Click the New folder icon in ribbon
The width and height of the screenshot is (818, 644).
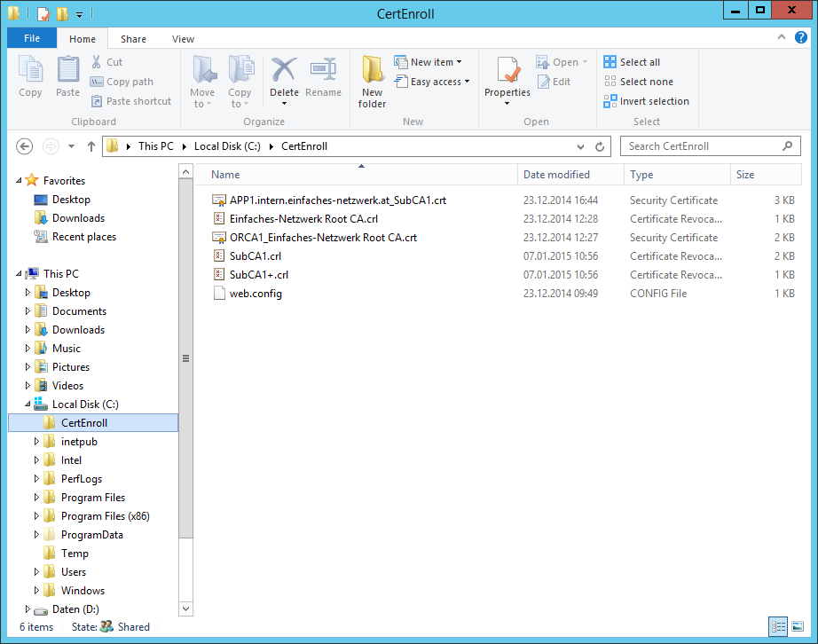[372, 80]
